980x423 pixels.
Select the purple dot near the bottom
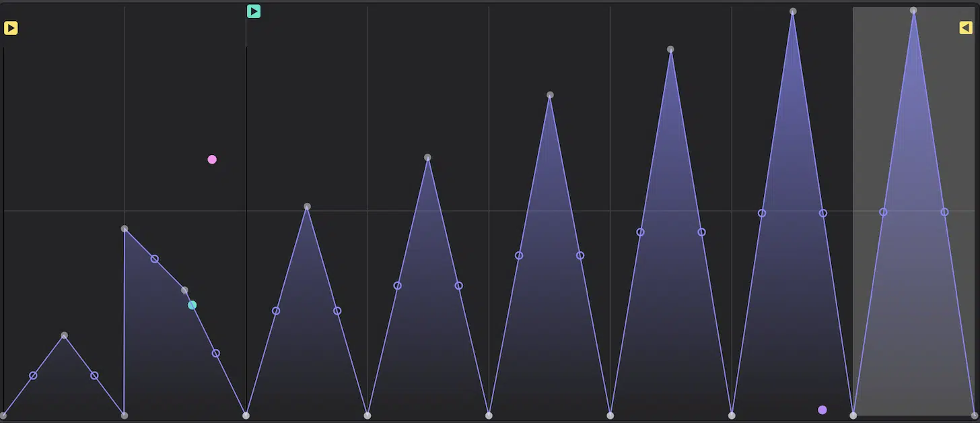(823, 410)
